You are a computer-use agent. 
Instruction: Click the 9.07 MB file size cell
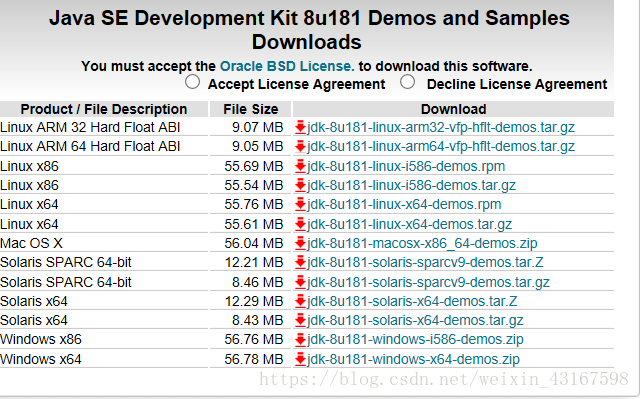tap(250, 127)
